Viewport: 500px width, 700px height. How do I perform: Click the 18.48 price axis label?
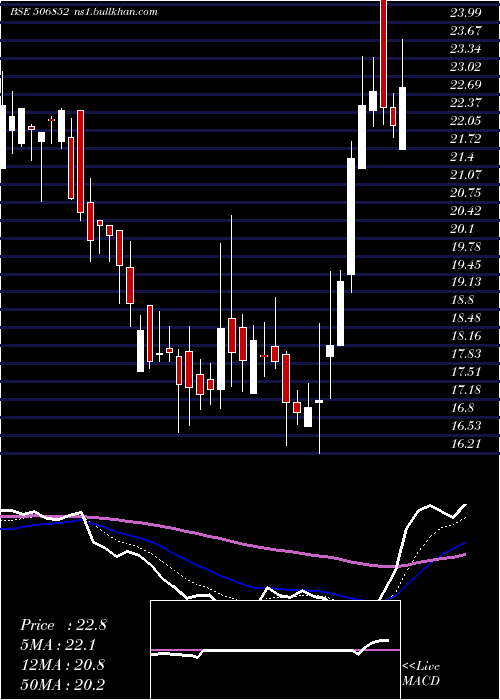(x=466, y=318)
